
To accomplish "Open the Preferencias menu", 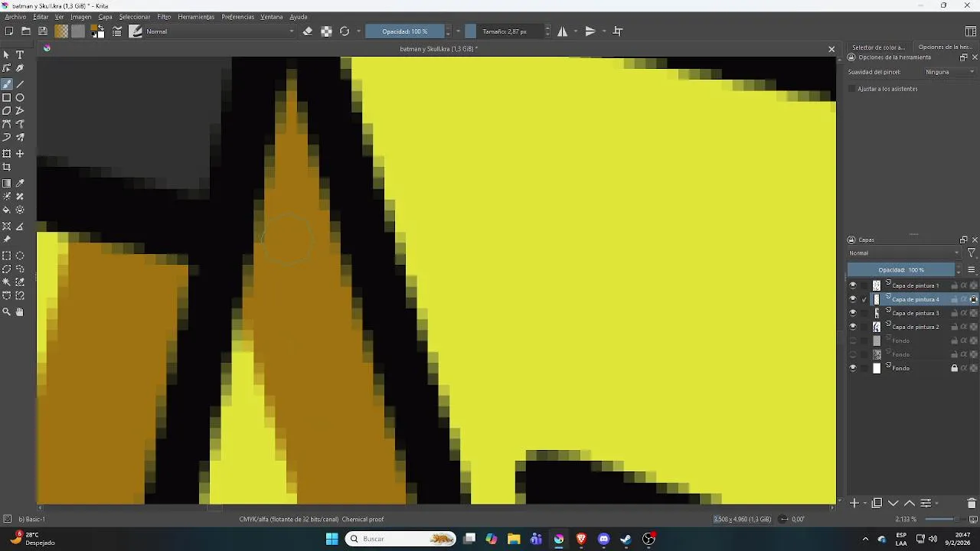I will coord(237,17).
